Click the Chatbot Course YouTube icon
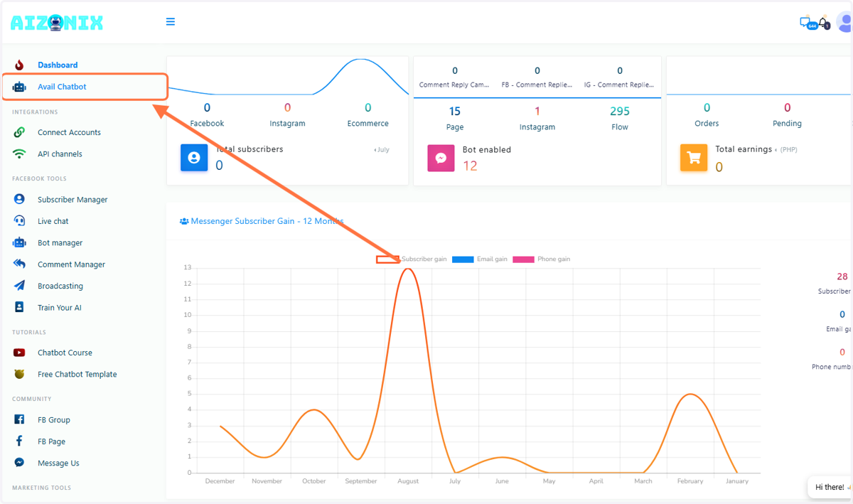Image resolution: width=853 pixels, height=504 pixels. tap(19, 353)
